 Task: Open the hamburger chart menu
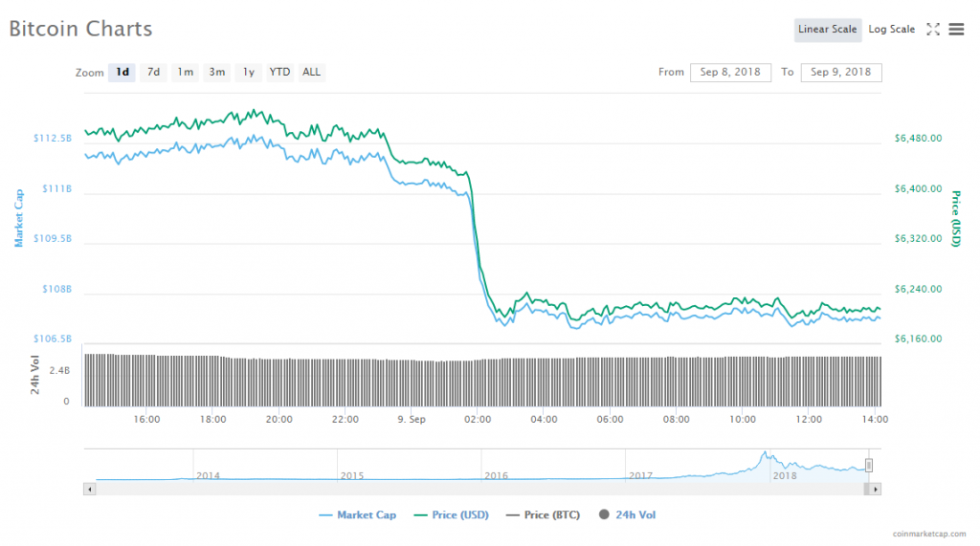(956, 30)
